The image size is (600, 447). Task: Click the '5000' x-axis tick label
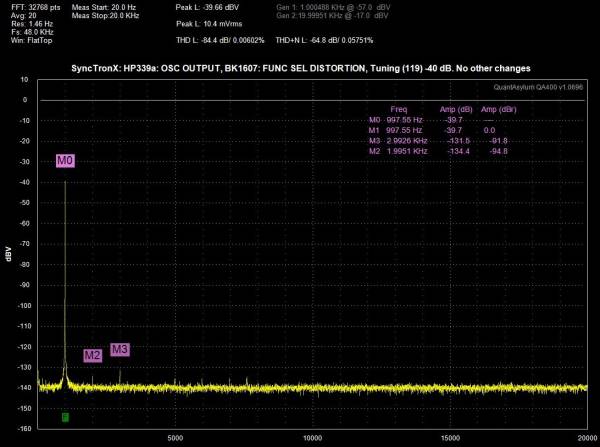(175, 437)
